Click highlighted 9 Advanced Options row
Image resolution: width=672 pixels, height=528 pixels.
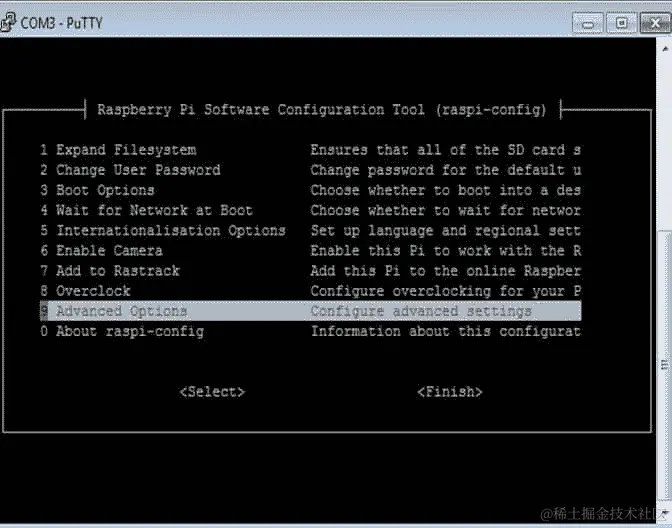tap(310, 311)
